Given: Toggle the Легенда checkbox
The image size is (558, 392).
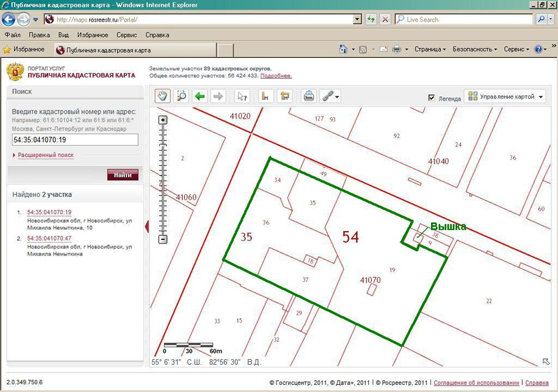Looking at the screenshot, I should (432, 98).
